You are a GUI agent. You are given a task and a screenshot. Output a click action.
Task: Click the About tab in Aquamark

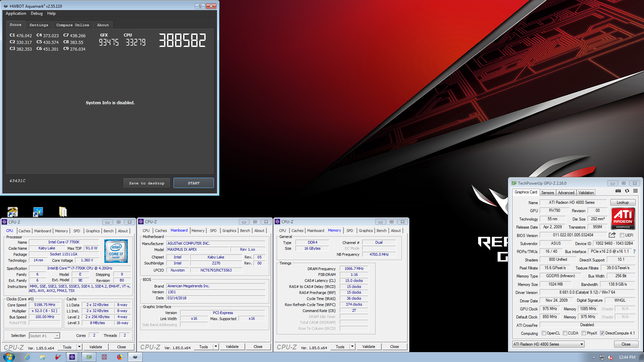(x=103, y=25)
